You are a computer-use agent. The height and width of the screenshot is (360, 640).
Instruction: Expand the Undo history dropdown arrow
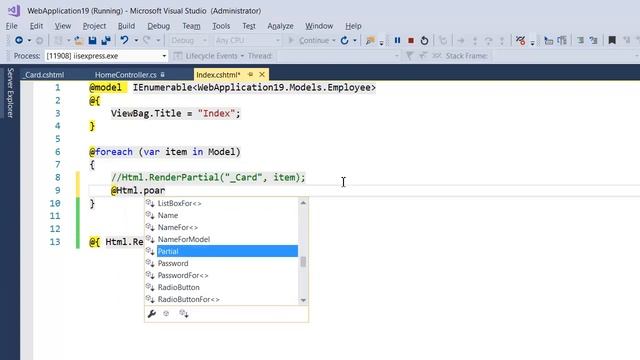tap(136, 40)
